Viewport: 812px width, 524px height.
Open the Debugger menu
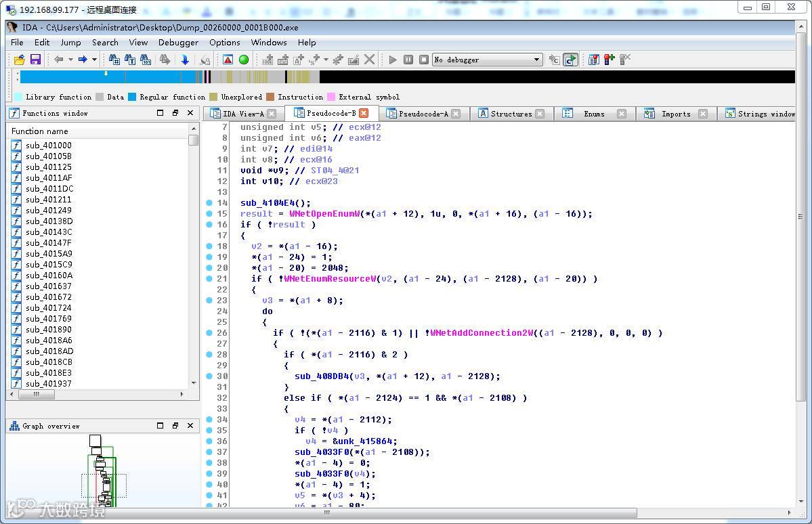[178, 43]
